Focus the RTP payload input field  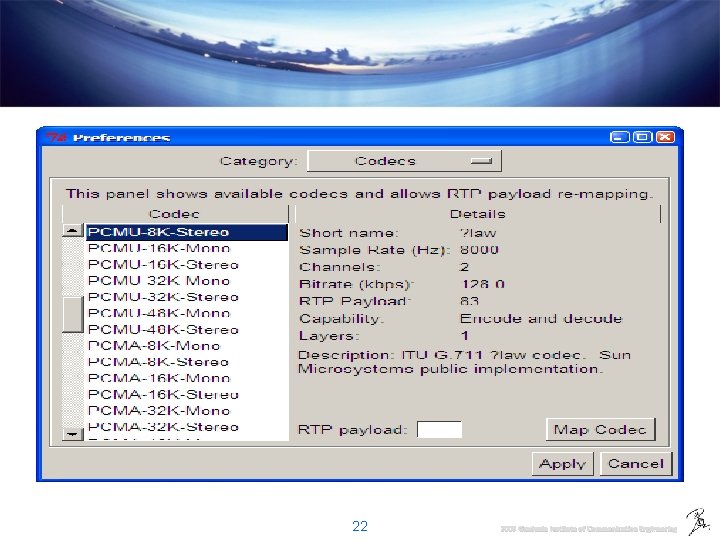(x=439, y=430)
